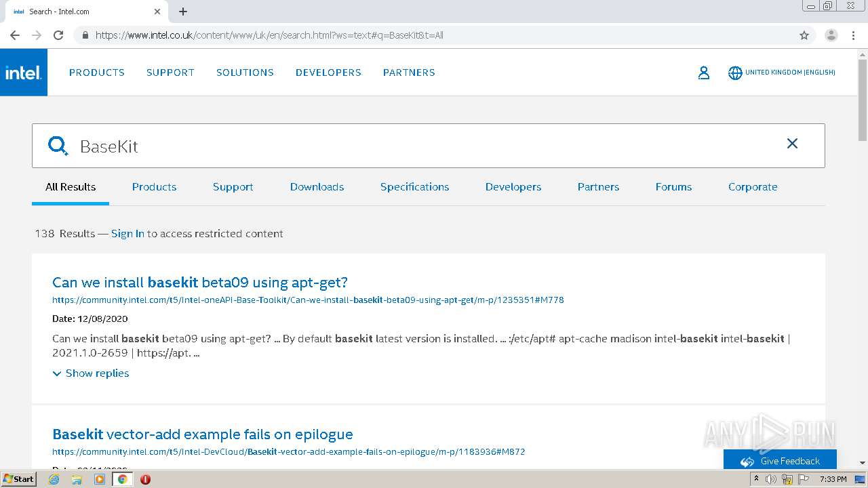The height and width of the screenshot is (488, 868).
Task: Open the user account sign-in icon
Action: pos(704,73)
